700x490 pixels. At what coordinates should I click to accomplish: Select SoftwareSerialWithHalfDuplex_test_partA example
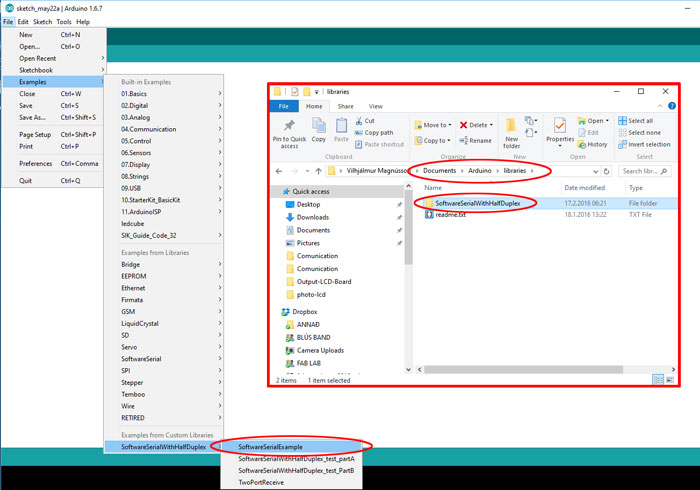292,459
